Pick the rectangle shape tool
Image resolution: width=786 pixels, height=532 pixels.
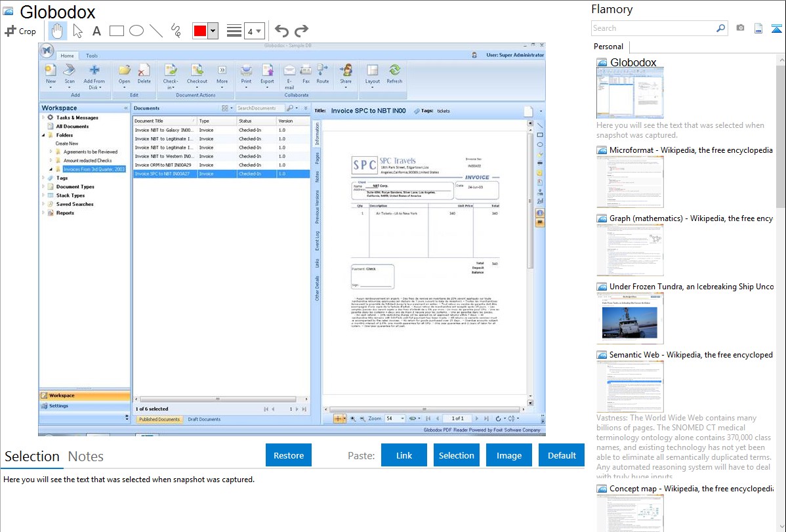coord(117,31)
